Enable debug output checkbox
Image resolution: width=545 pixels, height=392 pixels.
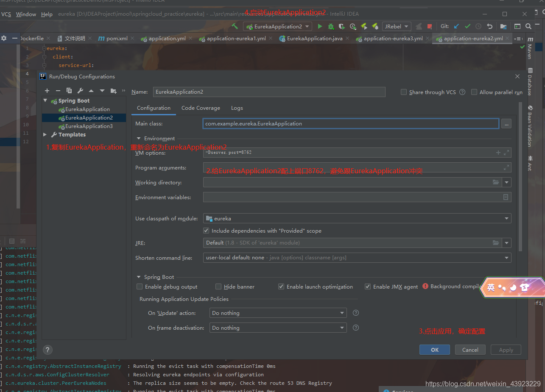point(140,286)
